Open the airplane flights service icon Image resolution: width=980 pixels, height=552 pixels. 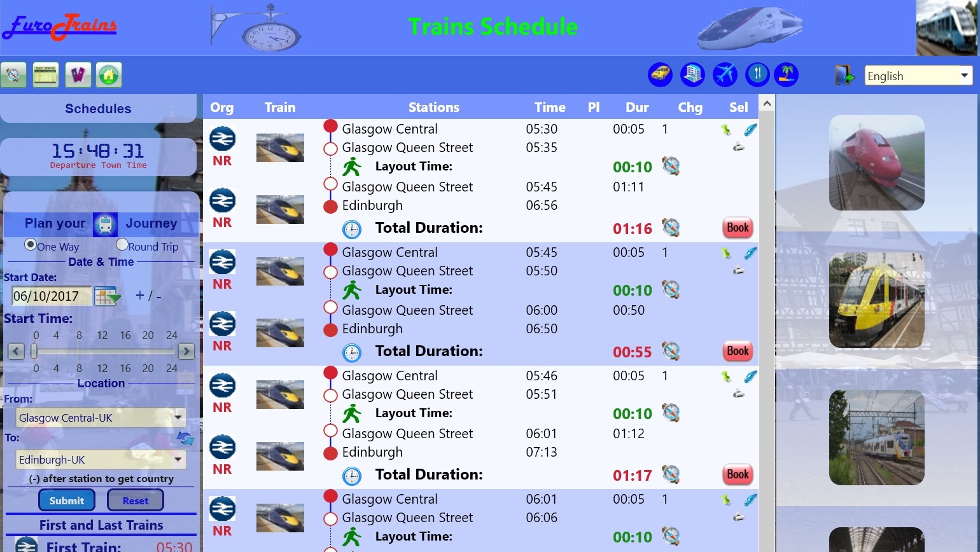point(725,74)
